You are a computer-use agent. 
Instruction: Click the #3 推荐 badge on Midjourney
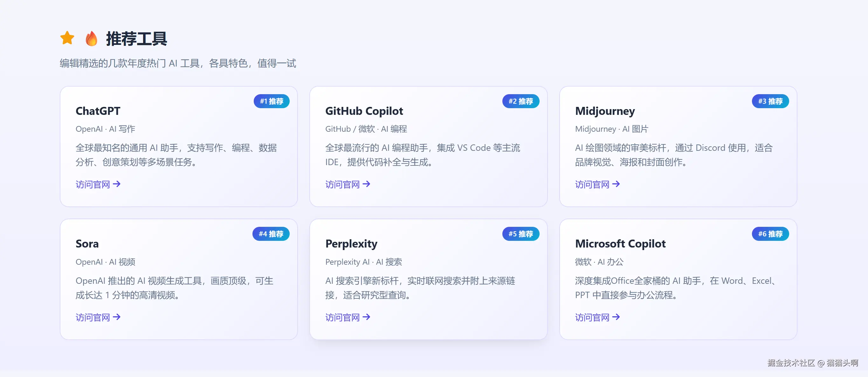click(x=770, y=101)
